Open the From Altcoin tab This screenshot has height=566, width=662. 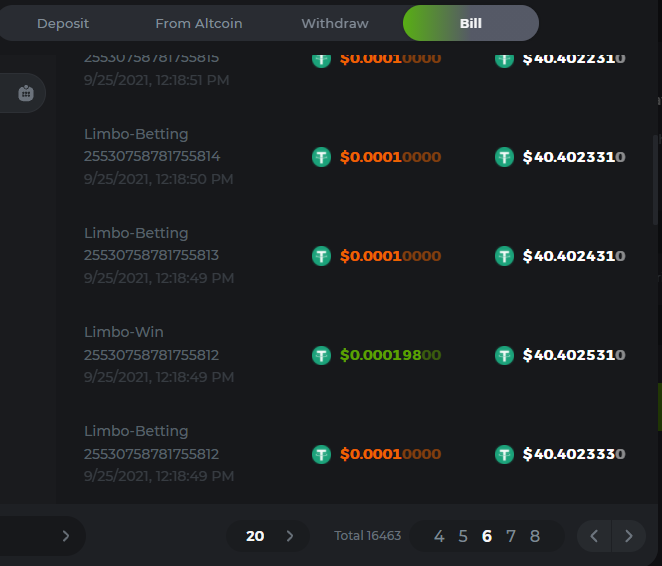199,23
